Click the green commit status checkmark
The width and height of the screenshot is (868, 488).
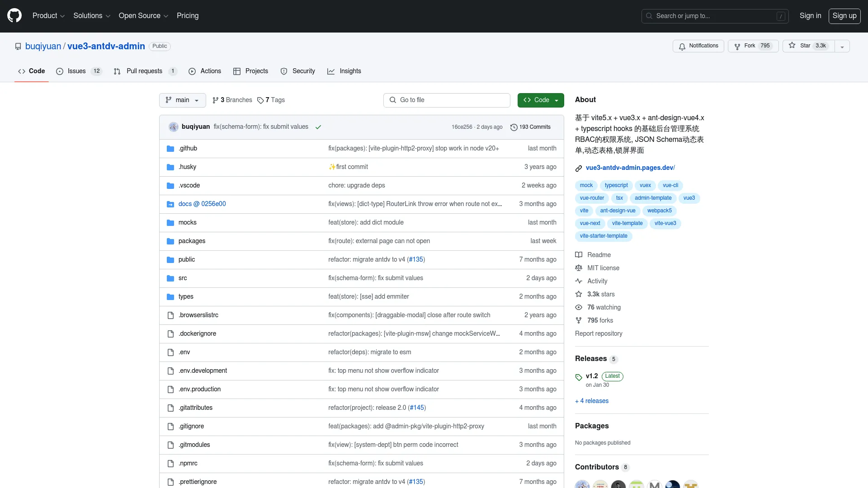pos(318,127)
